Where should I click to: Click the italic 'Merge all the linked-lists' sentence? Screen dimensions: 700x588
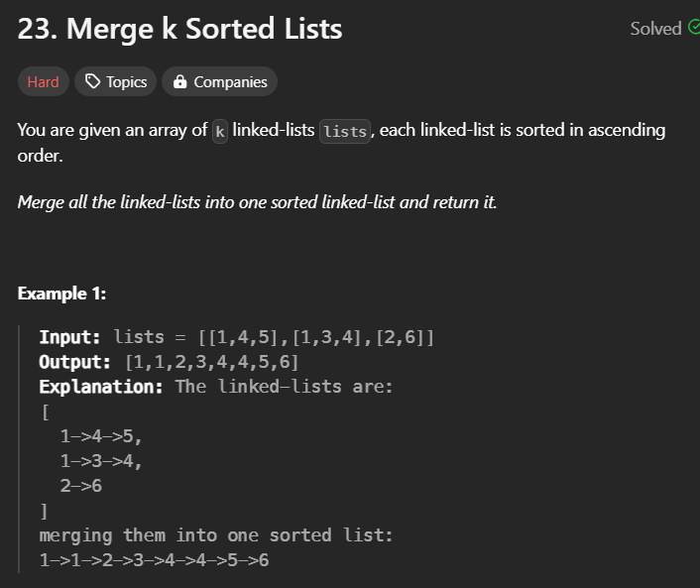257,202
